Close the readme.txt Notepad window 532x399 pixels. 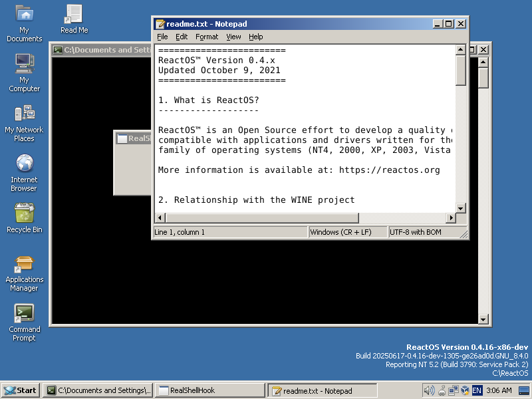pos(460,24)
